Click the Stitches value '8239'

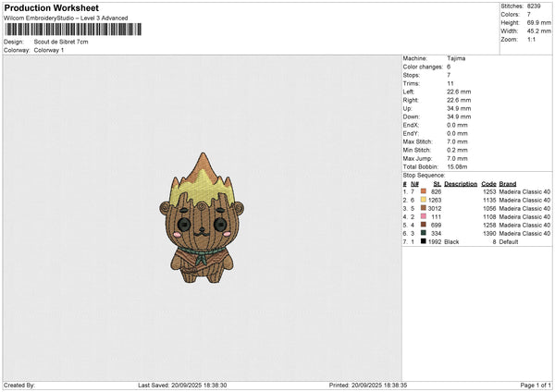pyautogui.click(x=534, y=6)
